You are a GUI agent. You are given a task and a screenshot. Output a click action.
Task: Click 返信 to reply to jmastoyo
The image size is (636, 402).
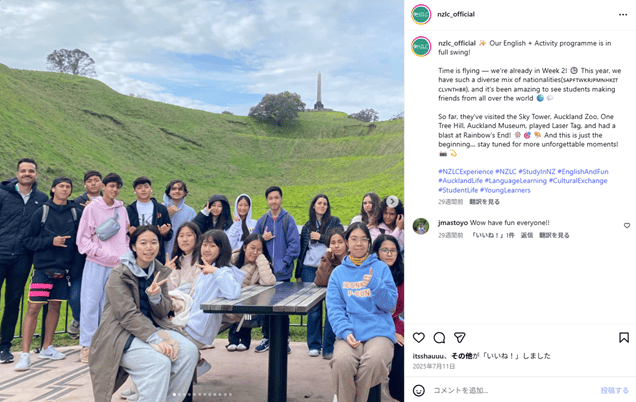click(526, 235)
